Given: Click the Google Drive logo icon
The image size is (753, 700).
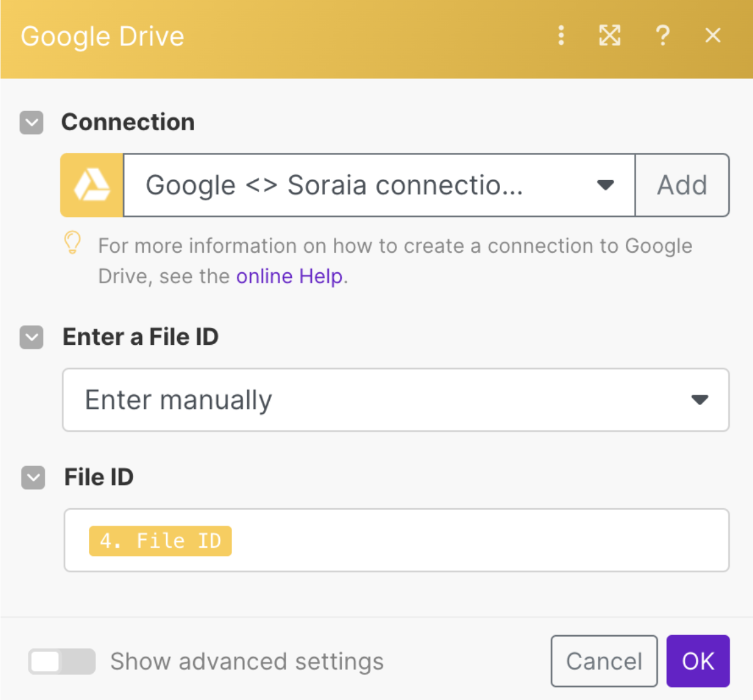Looking at the screenshot, I should click(91, 185).
